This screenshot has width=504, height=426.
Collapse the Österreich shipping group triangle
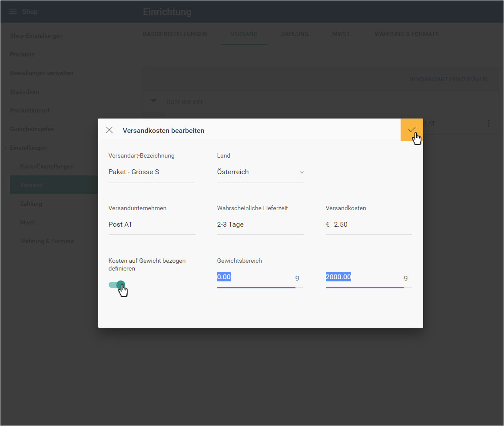click(x=154, y=101)
